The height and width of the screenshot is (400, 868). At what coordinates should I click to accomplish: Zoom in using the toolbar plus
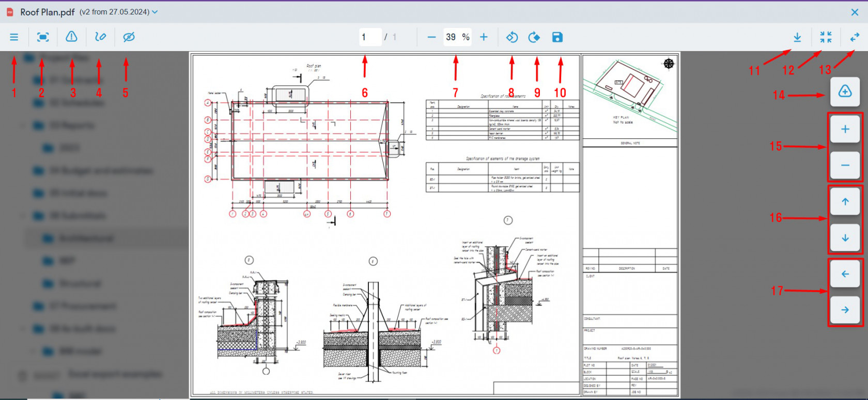point(484,37)
